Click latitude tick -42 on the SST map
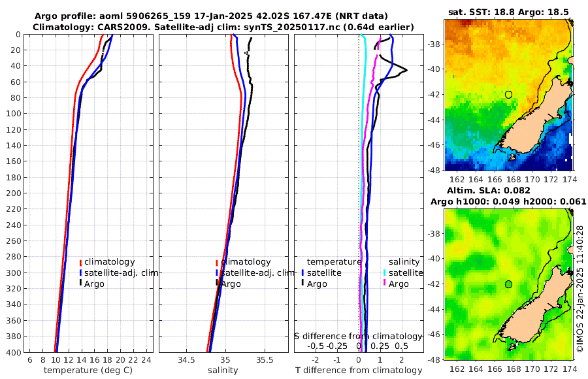This screenshot has width=588, height=379. coord(434,95)
